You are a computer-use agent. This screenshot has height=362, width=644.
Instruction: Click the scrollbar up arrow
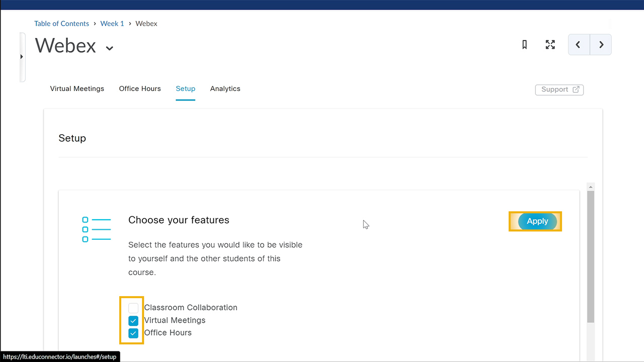[x=590, y=187]
